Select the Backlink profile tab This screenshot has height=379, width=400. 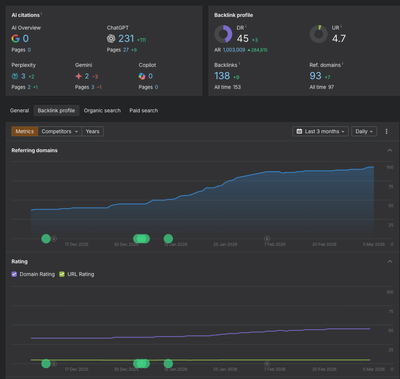(56, 110)
